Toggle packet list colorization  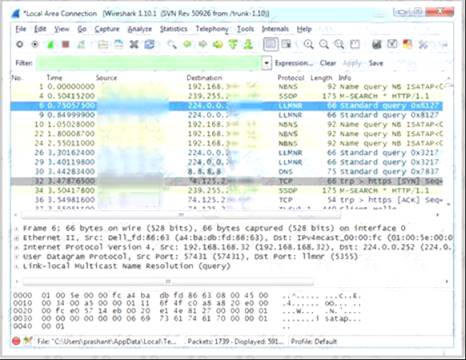click(x=270, y=44)
